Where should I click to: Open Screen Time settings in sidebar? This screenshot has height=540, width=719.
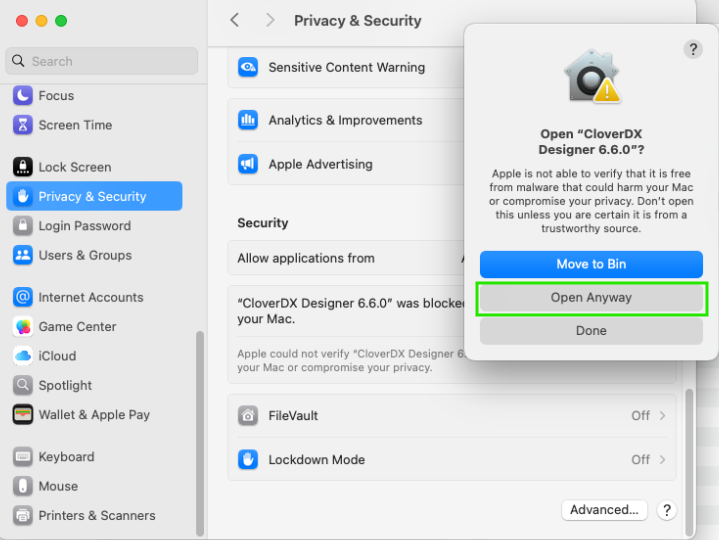coord(94,125)
